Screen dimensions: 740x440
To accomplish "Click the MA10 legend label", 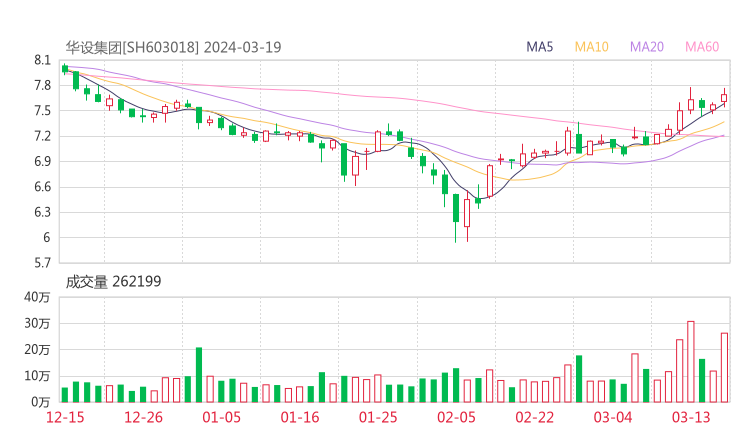I will pos(591,47).
